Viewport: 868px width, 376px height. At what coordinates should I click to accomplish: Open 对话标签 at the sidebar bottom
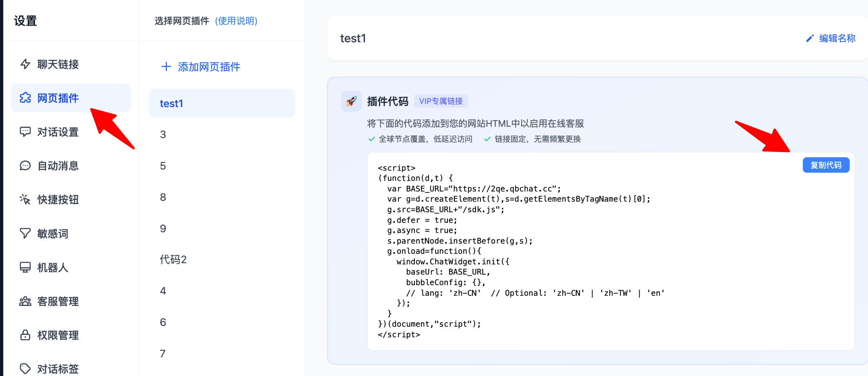pos(71,369)
